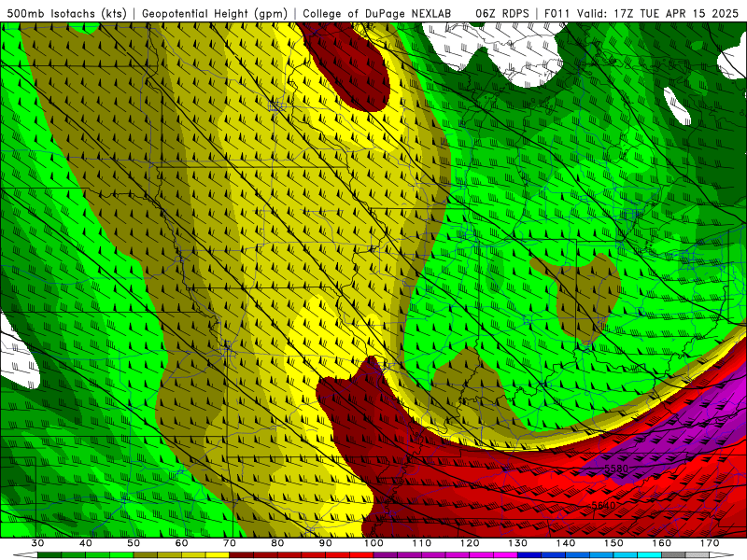The width and height of the screenshot is (747, 560).
Task: Click the 5580 height contour label
Action: [616, 469]
